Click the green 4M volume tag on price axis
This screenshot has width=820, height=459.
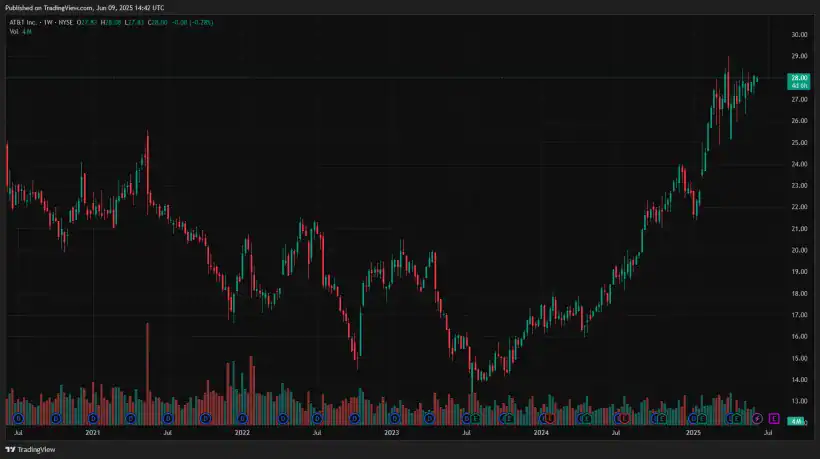click(797, 422)
